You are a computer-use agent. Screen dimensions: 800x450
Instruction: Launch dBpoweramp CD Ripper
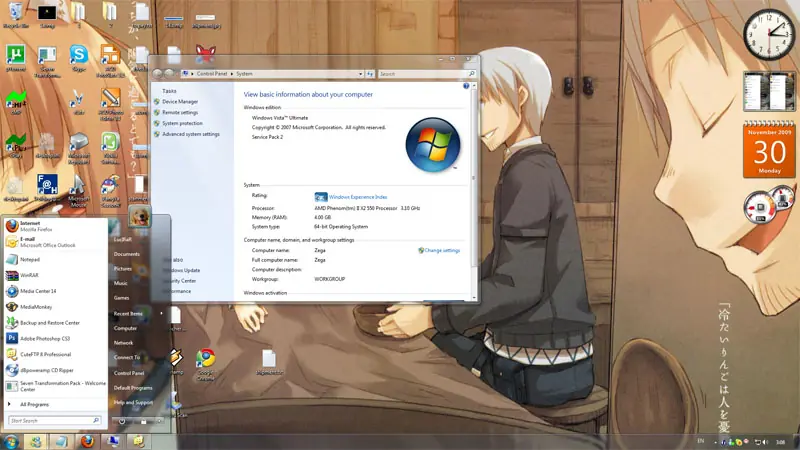(x=54, y=370)
